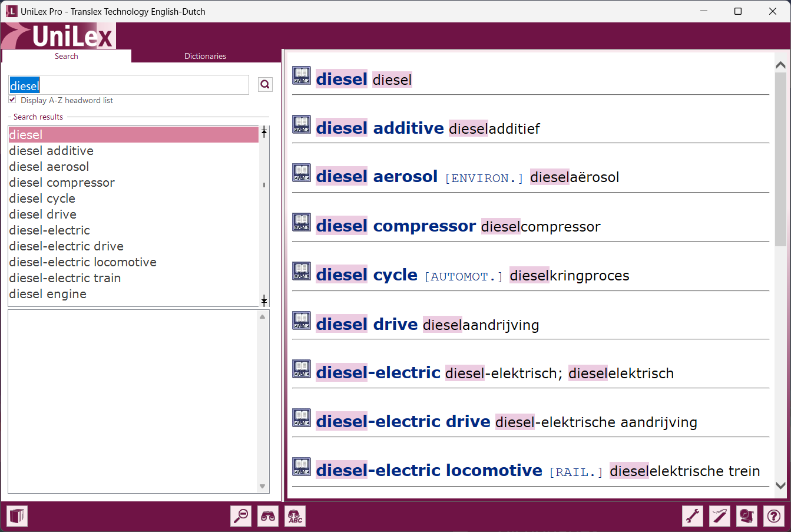Click the EN-NE dictionary icon beside diesel compressor entry
The image size is (791, 532).
tap(302, 223)
